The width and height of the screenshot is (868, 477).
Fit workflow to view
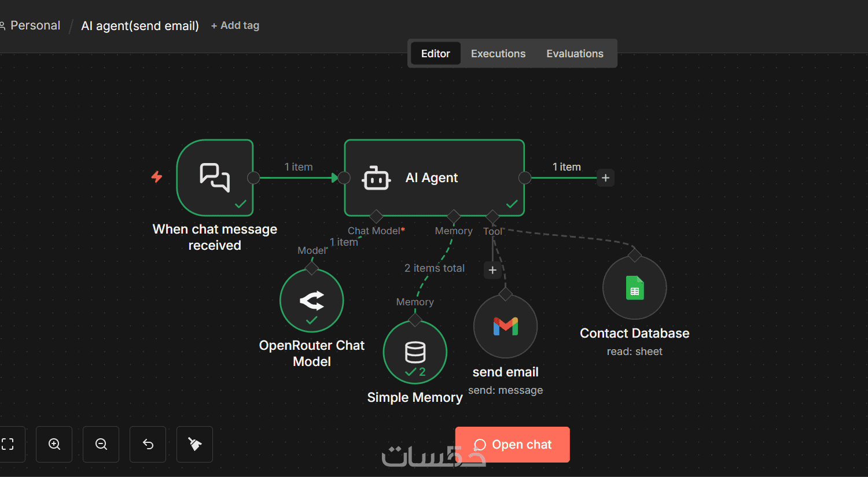click(8, 444)
